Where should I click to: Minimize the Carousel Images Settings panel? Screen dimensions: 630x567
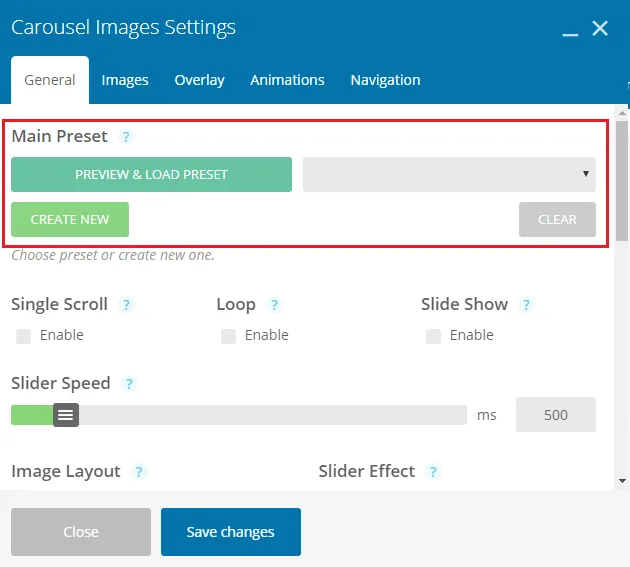pos(570,30)
